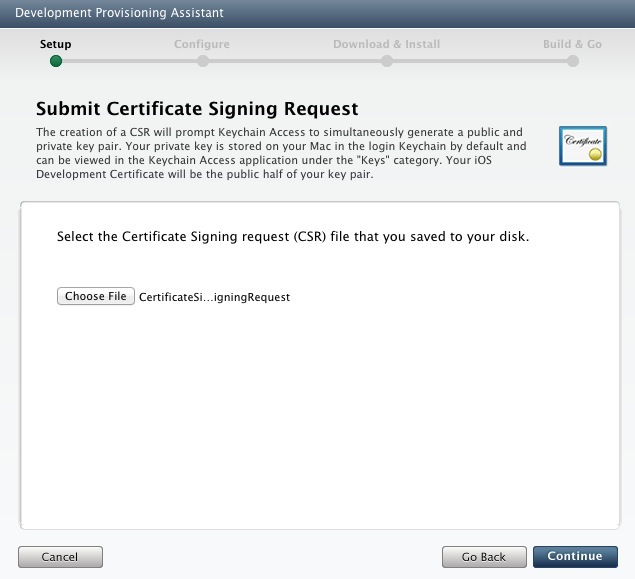Click progress line between Setup and Configure
Viewport: 635px width, 579px height.
130,61
